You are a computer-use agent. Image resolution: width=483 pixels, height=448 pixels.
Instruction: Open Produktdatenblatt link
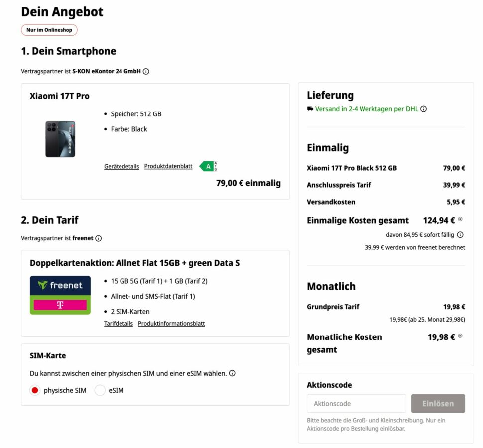point(168,166)
